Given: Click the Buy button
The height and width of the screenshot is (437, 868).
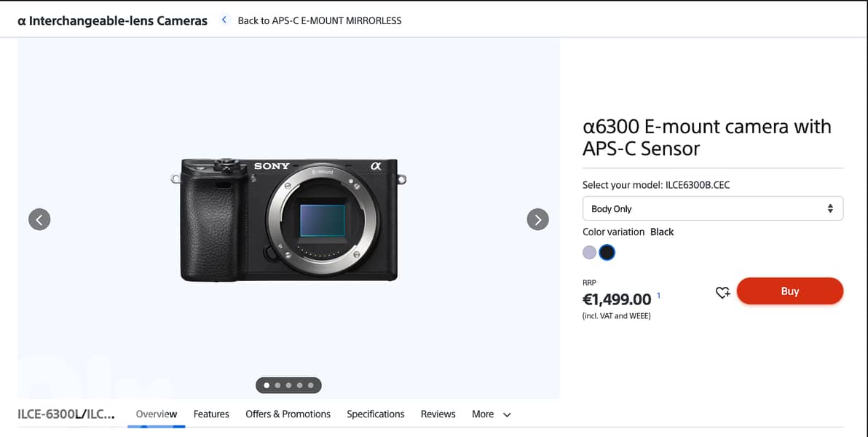Looking at the screenshot, I should coord(790,291).
